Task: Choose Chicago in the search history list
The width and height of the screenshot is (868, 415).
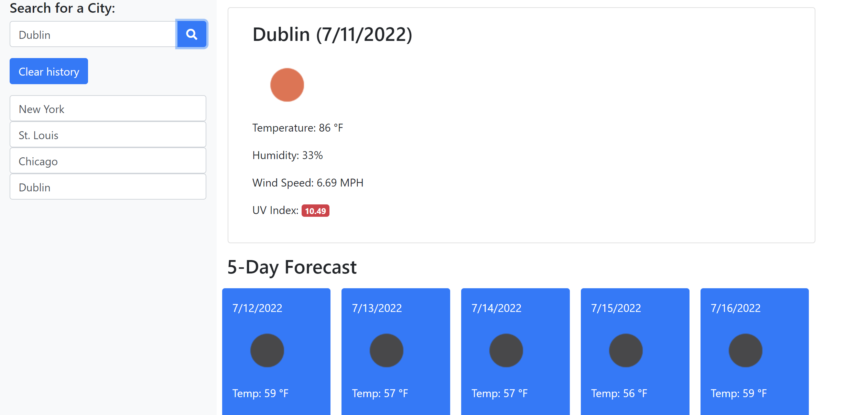Action: click(x=108, y=161)
